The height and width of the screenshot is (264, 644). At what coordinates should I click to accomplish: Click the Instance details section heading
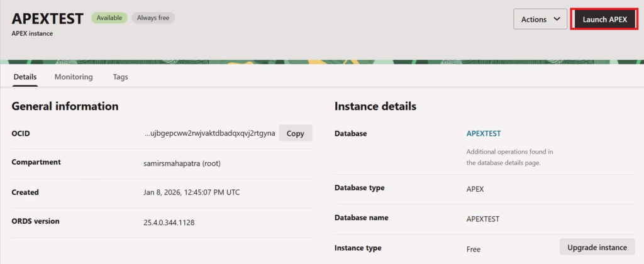[x=375, y=106]
